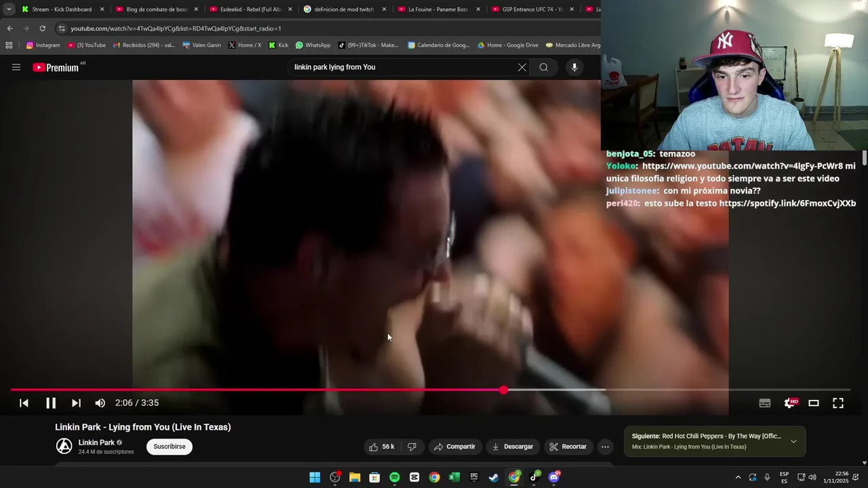Clip the video with Recortar

pyautogui.click(x=568, y=447)
